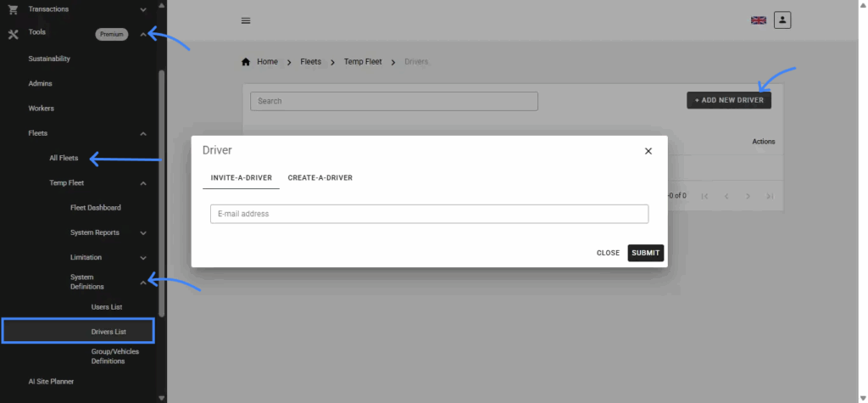Collapse the Fleets submenu chevron
868x403 pixels.
click(x=143, y=134)
